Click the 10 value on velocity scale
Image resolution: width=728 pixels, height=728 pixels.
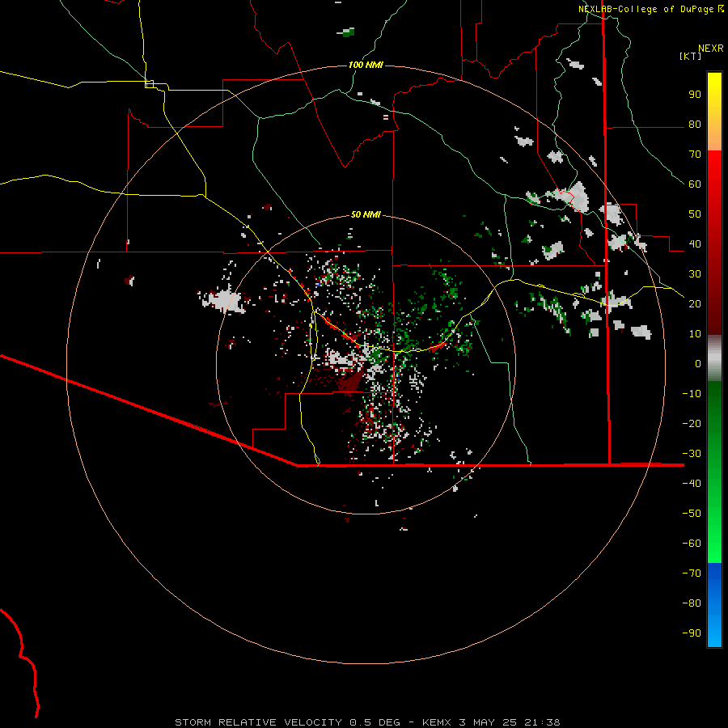point(695,334)
